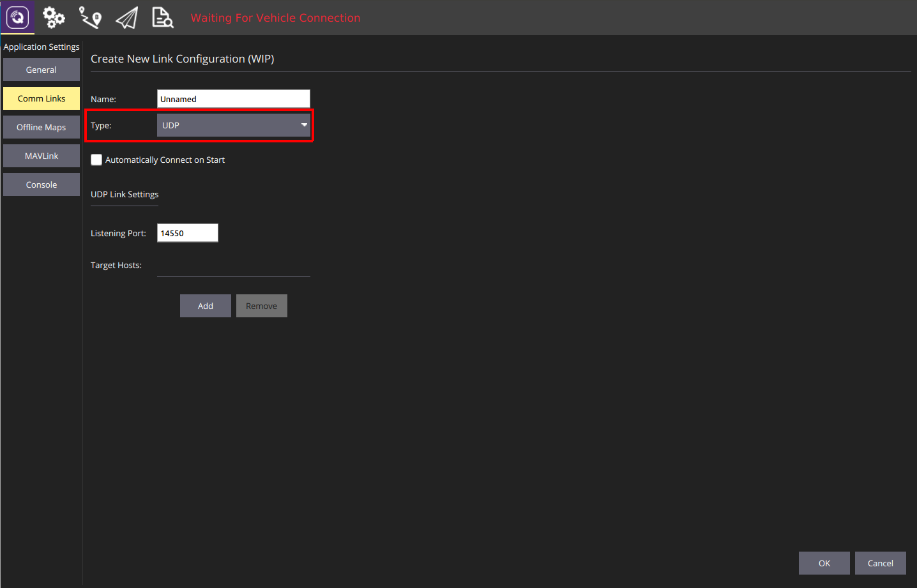
Task: Click the Name input field
Action: pos(234,99)
